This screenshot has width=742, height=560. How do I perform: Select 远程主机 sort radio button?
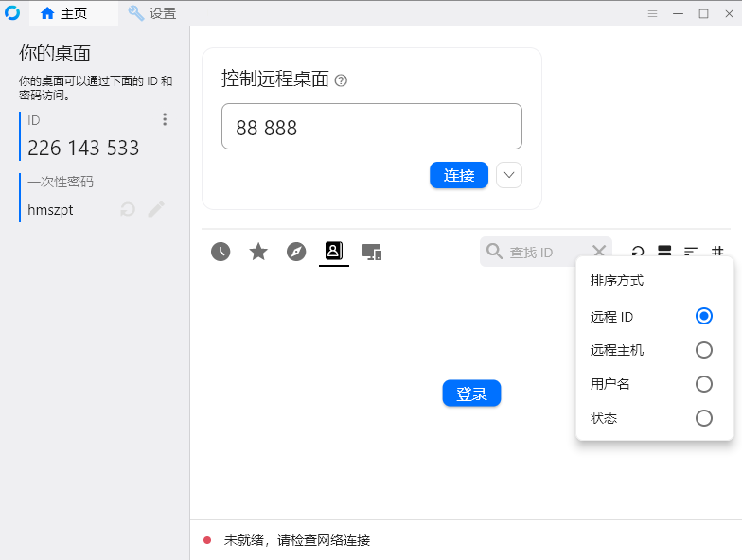tap(704, 350)
